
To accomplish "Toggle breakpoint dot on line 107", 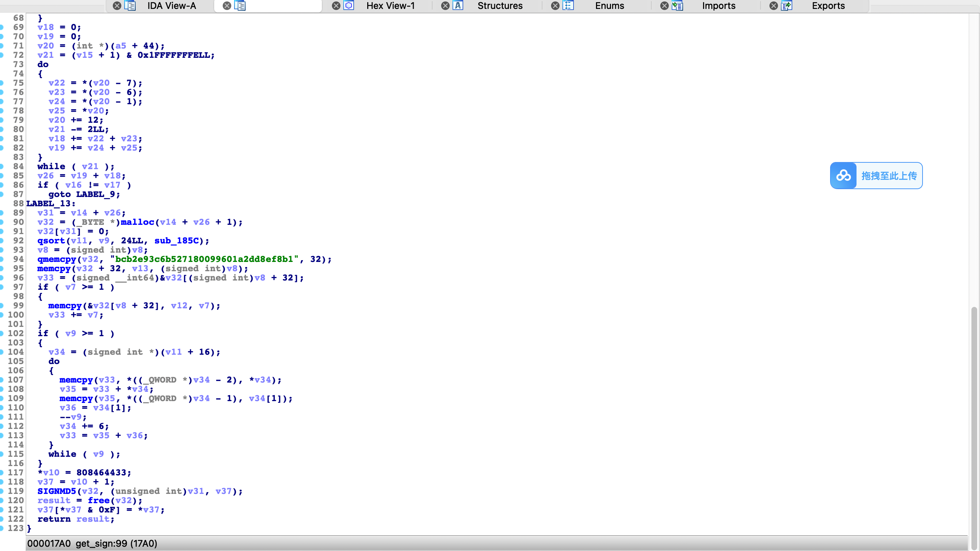I will 2,380.
